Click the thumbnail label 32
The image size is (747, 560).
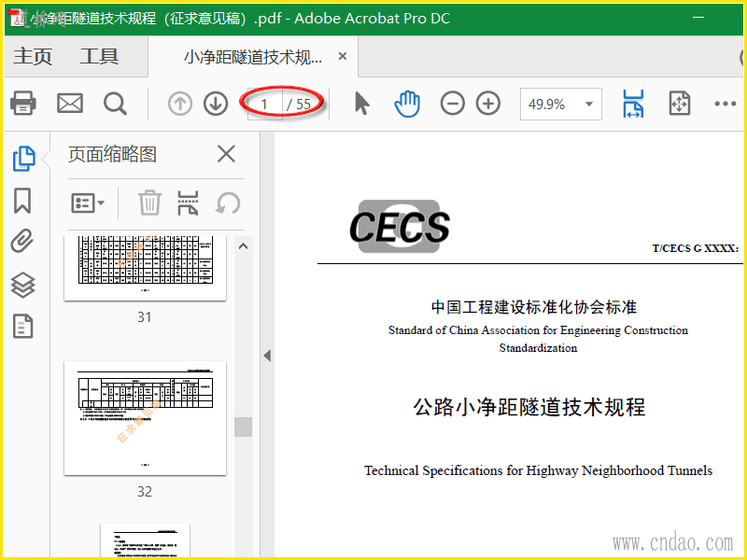(145, 492)
